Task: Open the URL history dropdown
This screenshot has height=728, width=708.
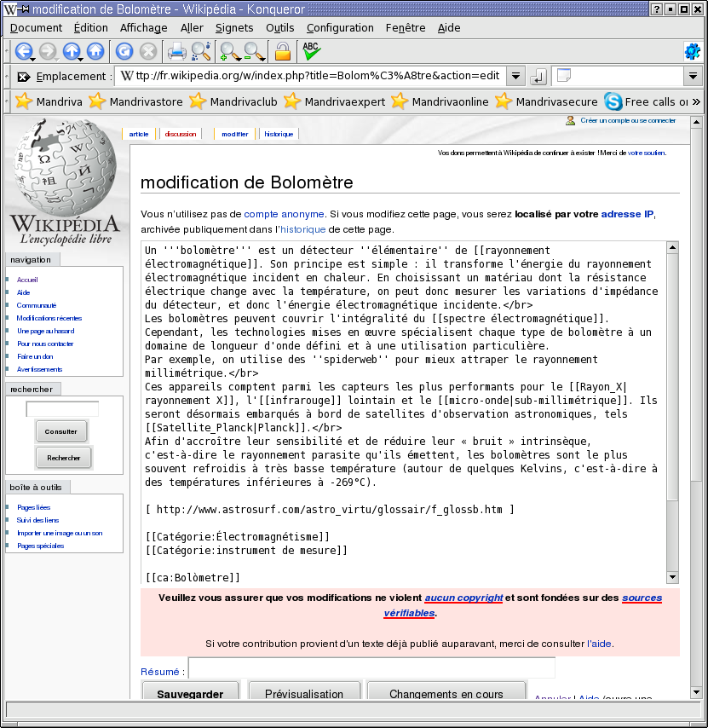Action: coord(515,76)
